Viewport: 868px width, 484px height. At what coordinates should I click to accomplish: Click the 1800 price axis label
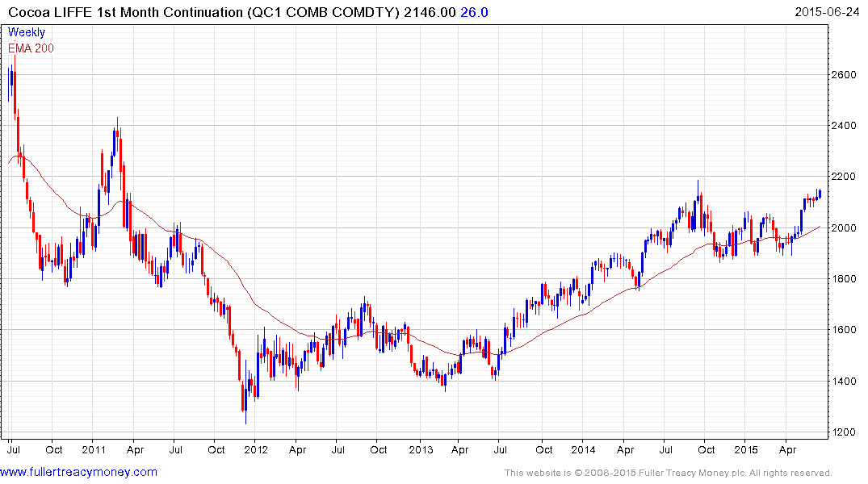[846, 279]
